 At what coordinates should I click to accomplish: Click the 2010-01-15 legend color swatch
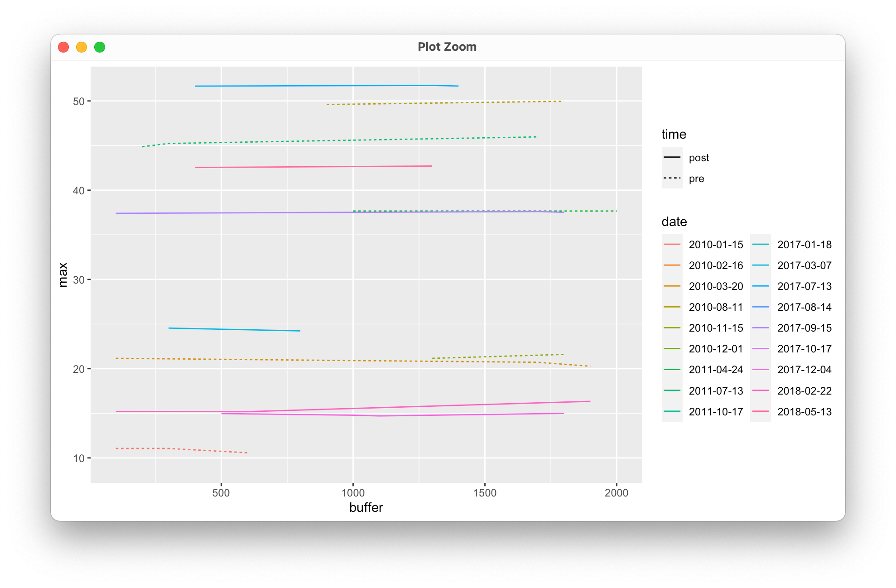point(672,245)
